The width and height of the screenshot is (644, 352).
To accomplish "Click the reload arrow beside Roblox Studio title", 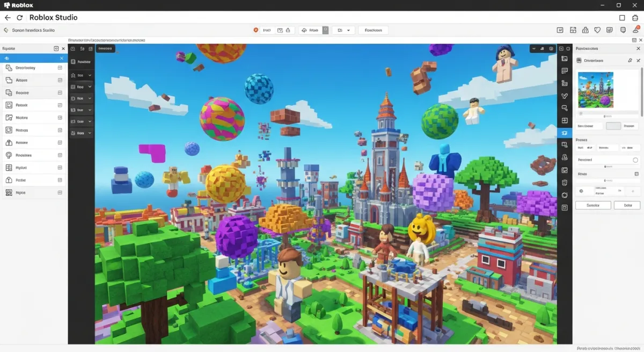I will [20, 18].
